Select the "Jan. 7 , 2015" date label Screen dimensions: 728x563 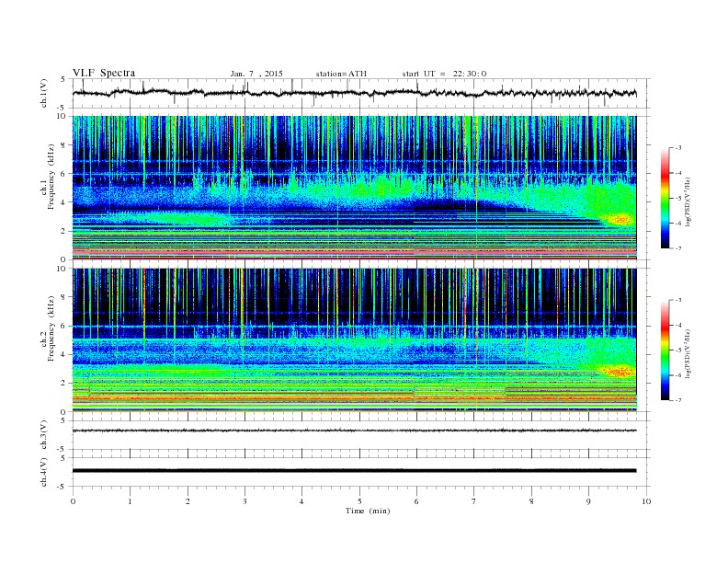point(256,74)
